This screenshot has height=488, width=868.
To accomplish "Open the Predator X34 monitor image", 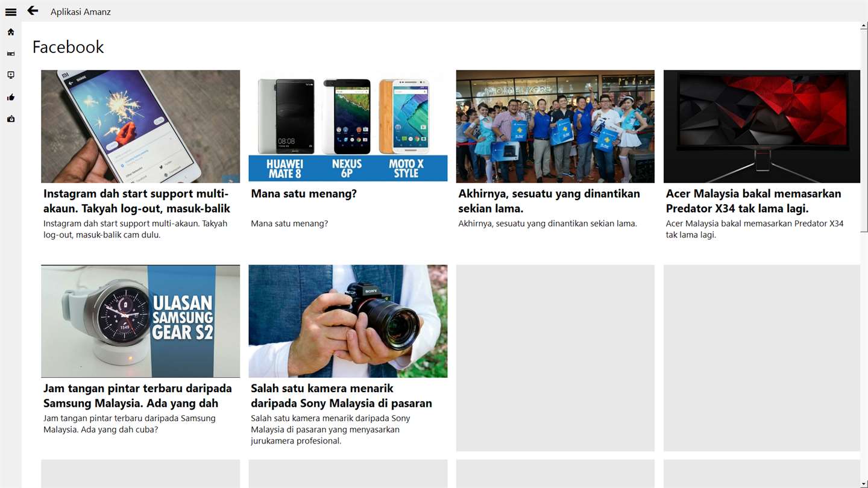I will coord(762,127).
